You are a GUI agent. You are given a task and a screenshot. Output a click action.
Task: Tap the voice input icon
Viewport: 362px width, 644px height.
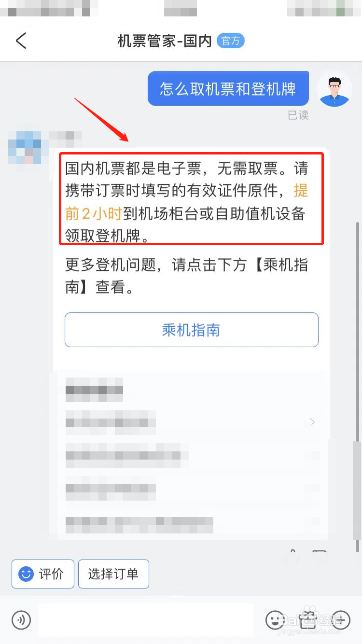[x=21, y=619]
